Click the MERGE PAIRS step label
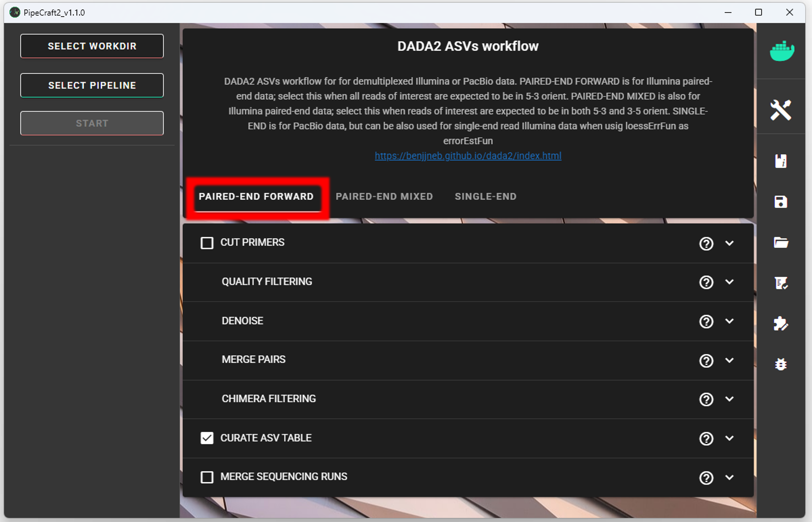Screen dimensions: 812x522 (x=253, y=360)
